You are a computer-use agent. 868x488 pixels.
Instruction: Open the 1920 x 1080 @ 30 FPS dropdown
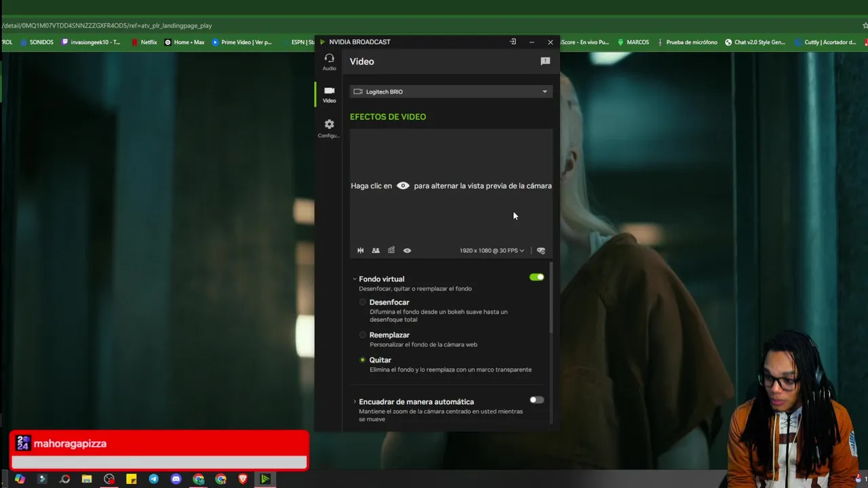[492, 251]
